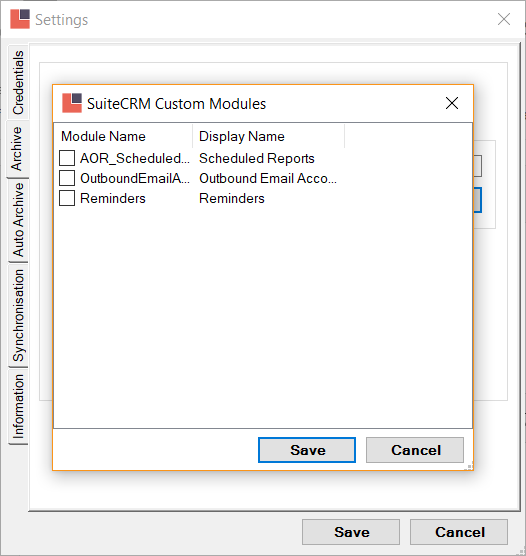Image resolution: width=526 pixels, height=556 pixels.
Task: Go to the Synchronisation tab
Action: 18,315
